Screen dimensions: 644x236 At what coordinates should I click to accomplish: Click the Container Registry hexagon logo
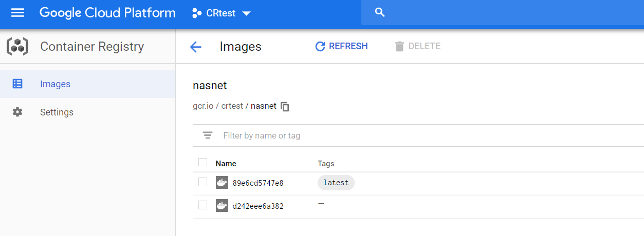pos(17,47)
